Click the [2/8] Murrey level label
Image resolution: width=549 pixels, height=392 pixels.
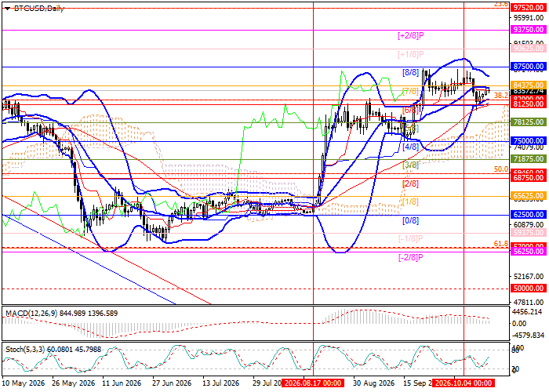tap(410, 184)
